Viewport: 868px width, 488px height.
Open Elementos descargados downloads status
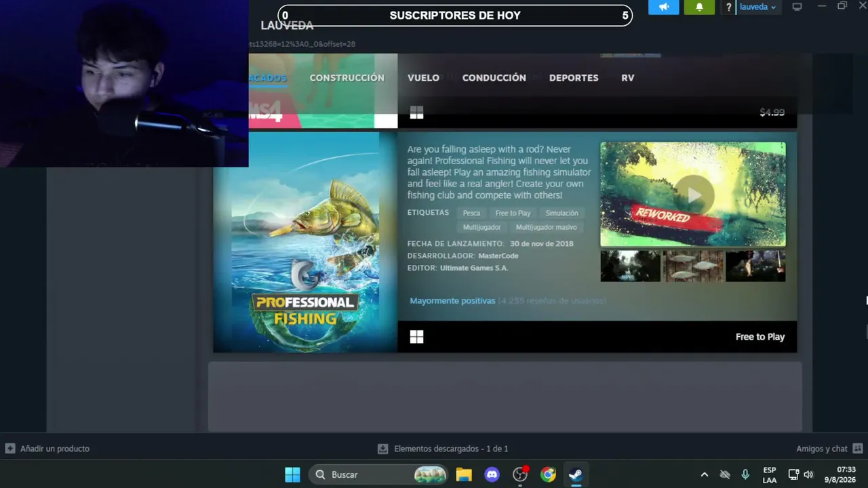click(x=451, y=449)
